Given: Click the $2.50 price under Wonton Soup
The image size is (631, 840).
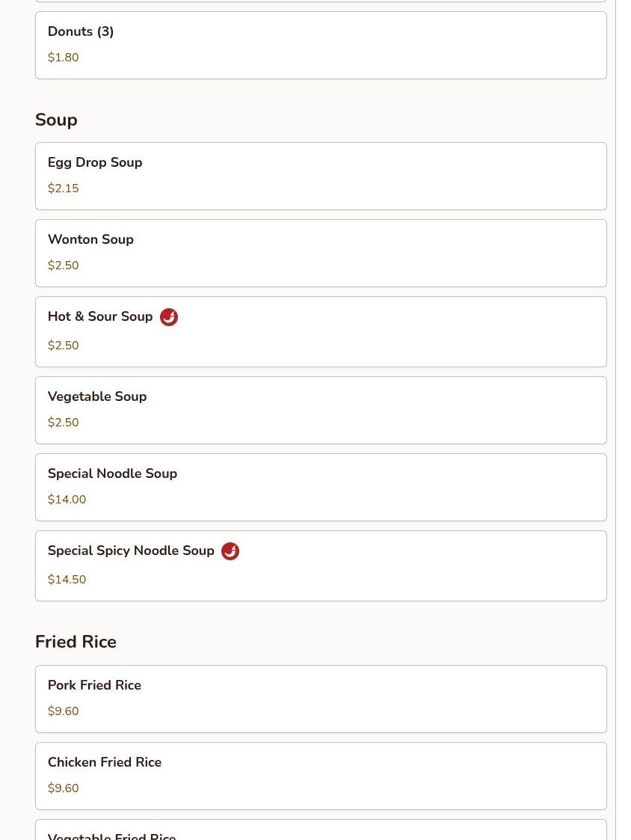Looking at the screenshot, I should point(63,266).
